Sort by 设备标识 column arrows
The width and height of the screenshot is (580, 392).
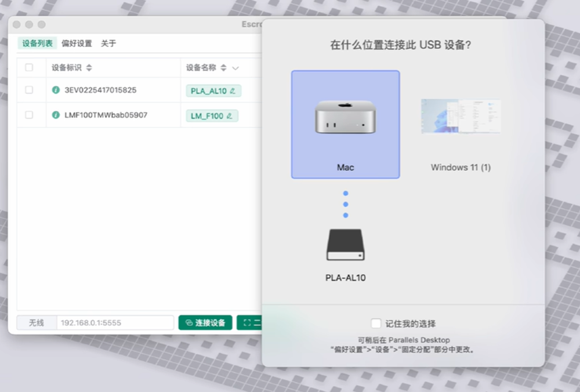[x=89, y=68]
